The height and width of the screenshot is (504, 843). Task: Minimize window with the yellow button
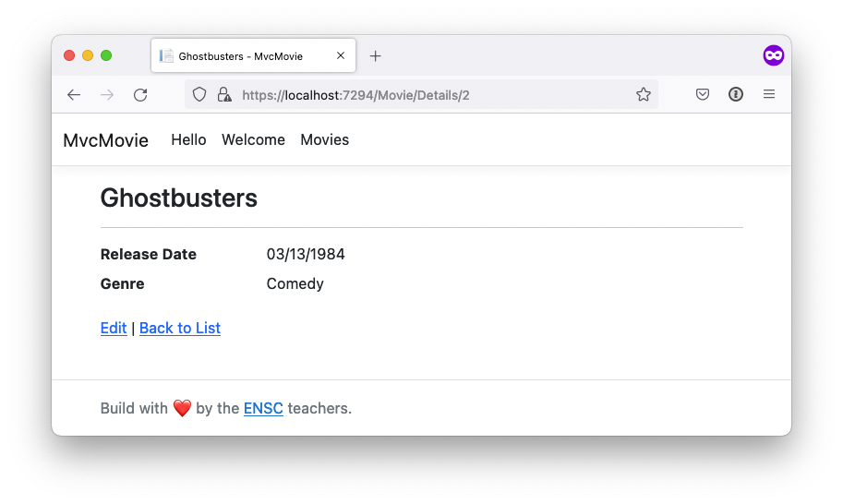coord(88,55)
